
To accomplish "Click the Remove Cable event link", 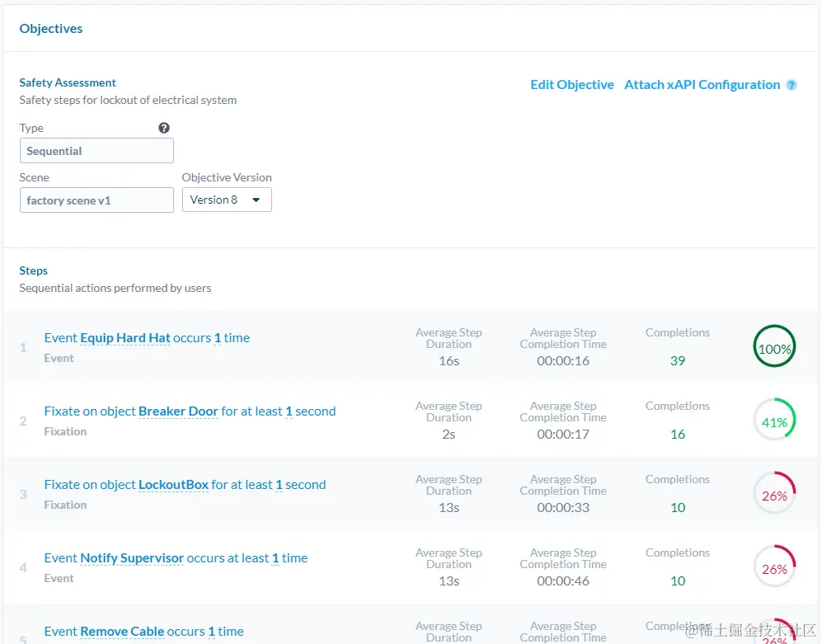I will coord(122,632).
